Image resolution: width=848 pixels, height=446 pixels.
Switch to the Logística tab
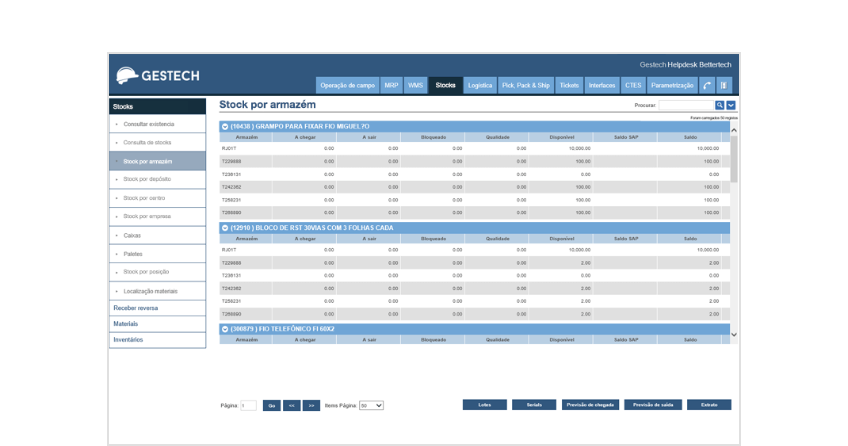pos(480,86)
